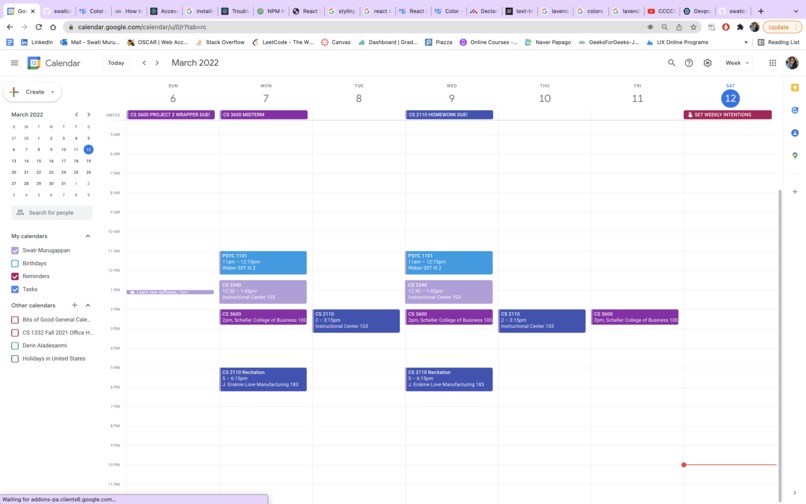
Task: Open the Settings gear menu
Action: coord(707,63)
